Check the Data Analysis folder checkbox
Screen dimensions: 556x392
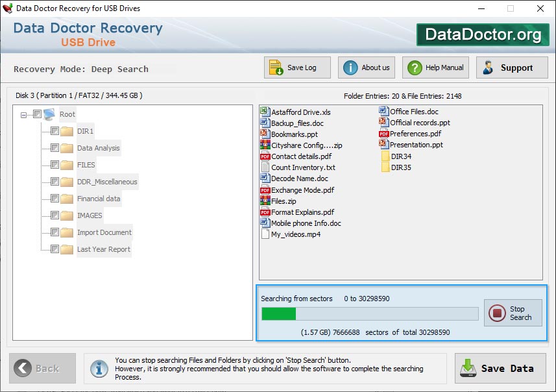(x=54, y=147)
